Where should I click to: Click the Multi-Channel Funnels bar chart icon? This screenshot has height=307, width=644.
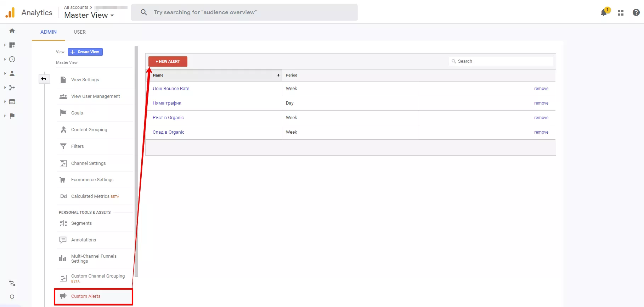point(63,258)
